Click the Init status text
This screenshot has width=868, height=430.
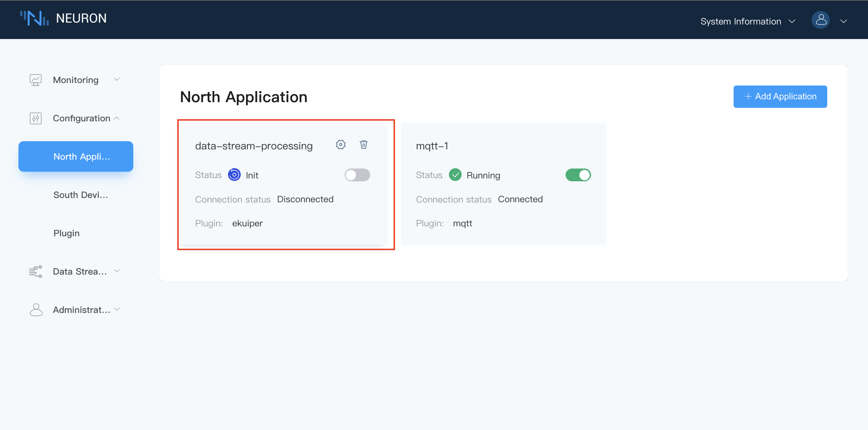pos(252,175)
